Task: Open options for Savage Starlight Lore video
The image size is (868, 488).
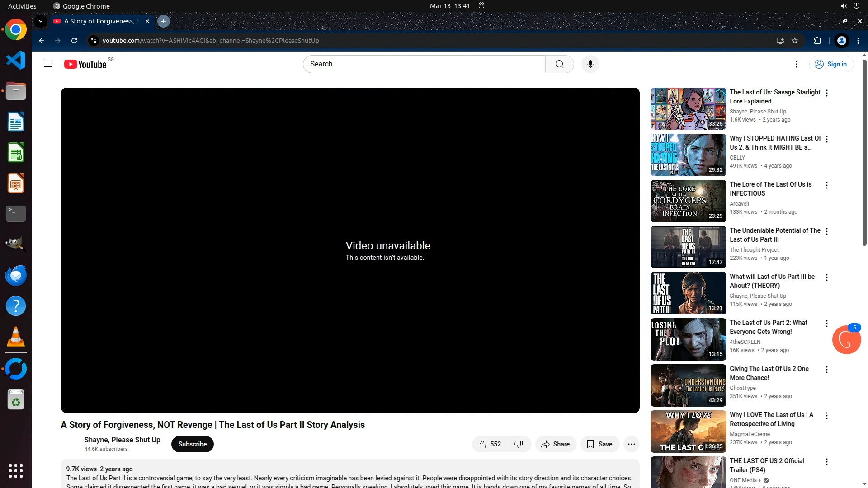Action: click(x=827, y=93)
